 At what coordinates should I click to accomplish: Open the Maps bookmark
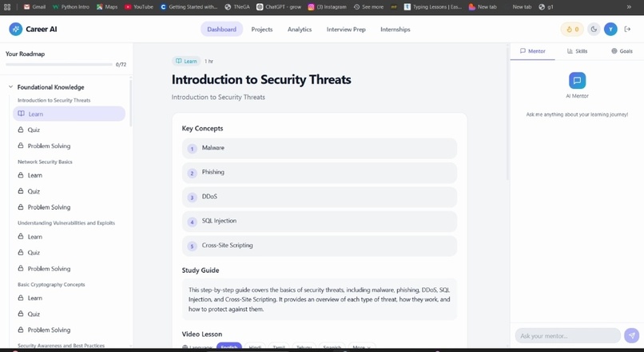click(107, 6)
